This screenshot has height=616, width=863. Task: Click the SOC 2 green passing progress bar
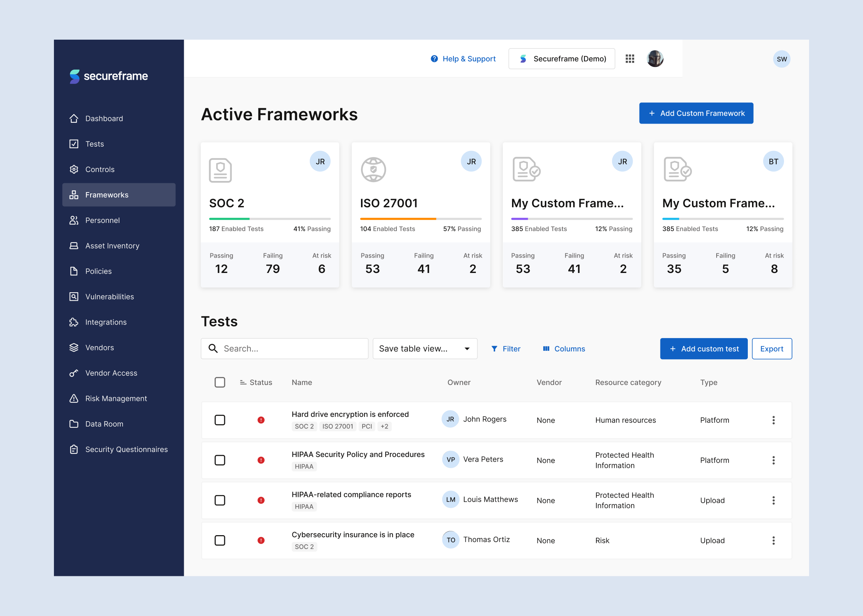[230, 219]
